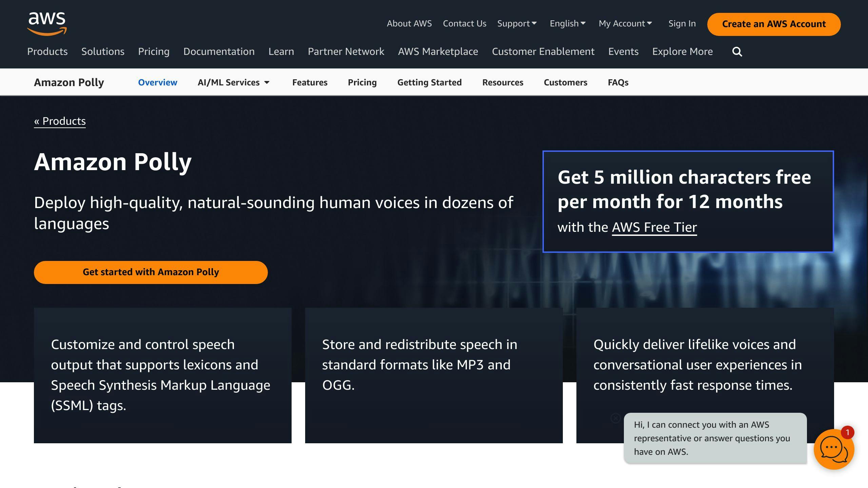Dismiss the chat greeting popup
The width and height of the screenshot is (868, 488).
click(x=615, y=418)
